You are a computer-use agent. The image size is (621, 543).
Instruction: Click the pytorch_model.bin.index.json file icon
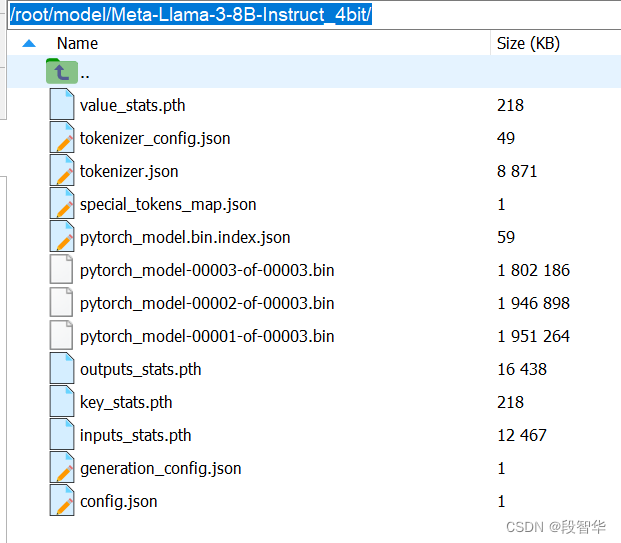(62, 236)
